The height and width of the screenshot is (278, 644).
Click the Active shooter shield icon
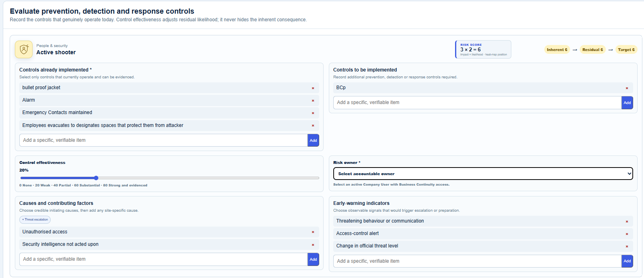pyautogui.click(x=24, y=49)
